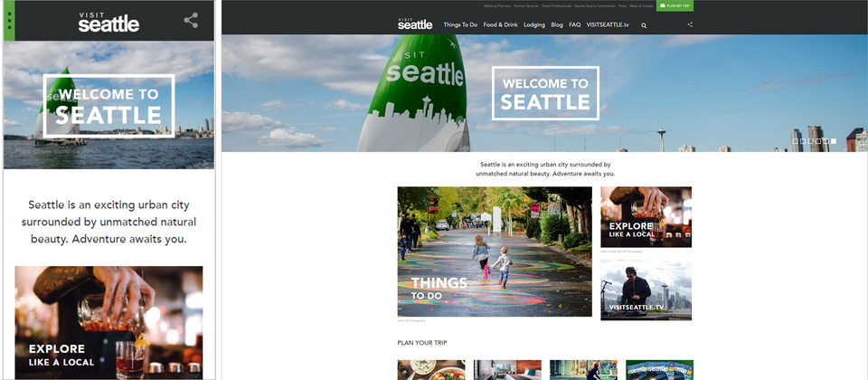Open the Food & Drink menu
The height and width of the screenshot is (380, 868).
tap(500, 25)
